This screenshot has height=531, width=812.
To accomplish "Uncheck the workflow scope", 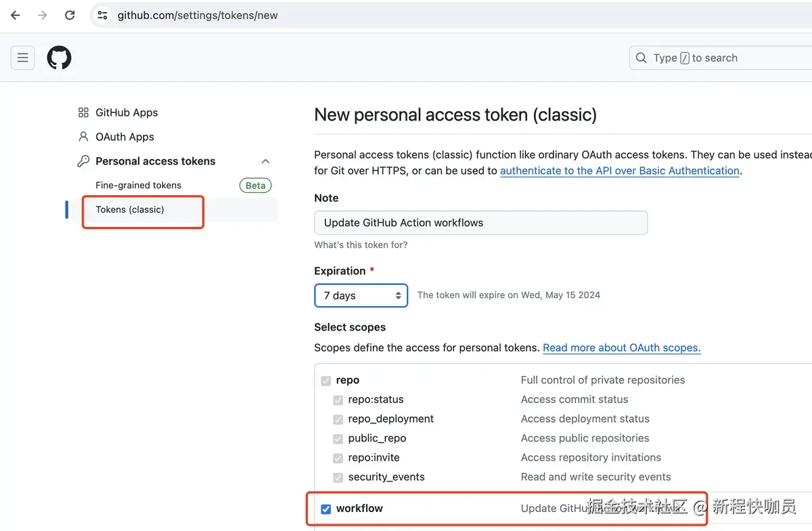I will (326, 509).
